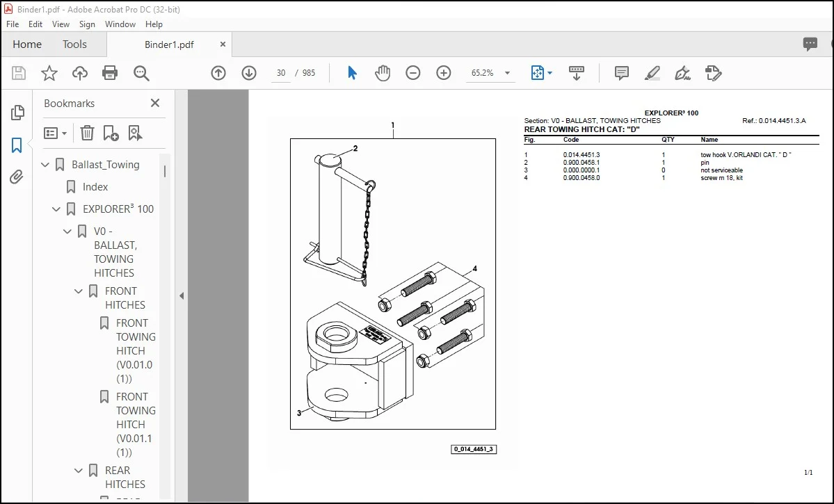Viewport: 834px width, 504px height.
Task: Select the REAR HITCHES bookmark label
Action: [x=125, y=478]
